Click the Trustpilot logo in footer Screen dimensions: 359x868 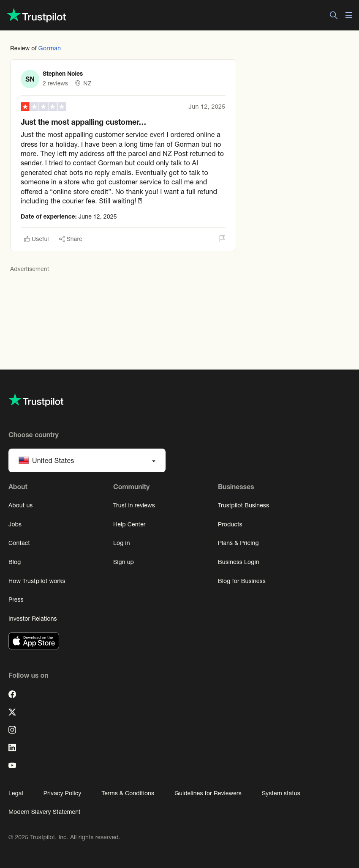[x=36, y=400]
